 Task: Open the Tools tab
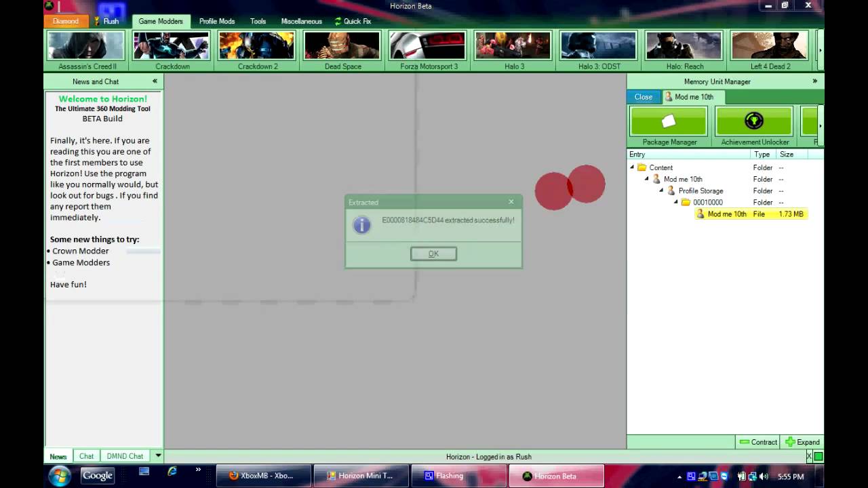pyautogui.click(x=258, y=21)
